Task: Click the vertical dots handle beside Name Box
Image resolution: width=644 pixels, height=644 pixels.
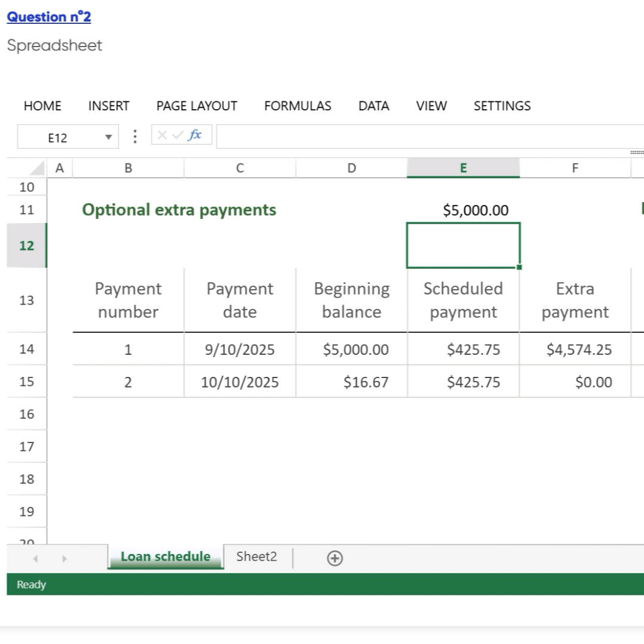Action: (x=135, y=137)
